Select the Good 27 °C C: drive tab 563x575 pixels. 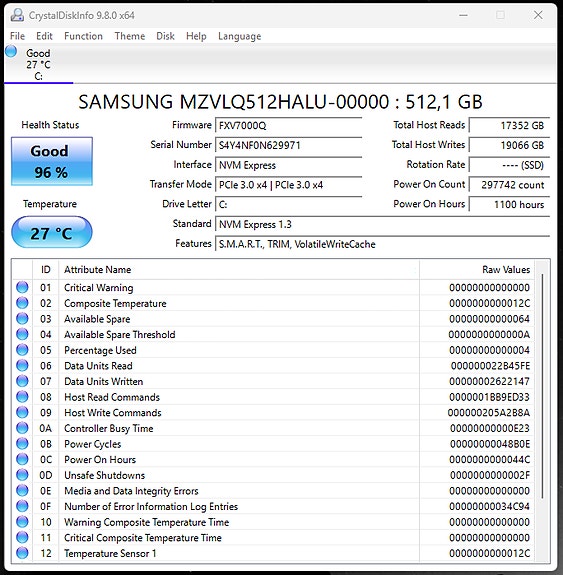(x=39, y=64)
